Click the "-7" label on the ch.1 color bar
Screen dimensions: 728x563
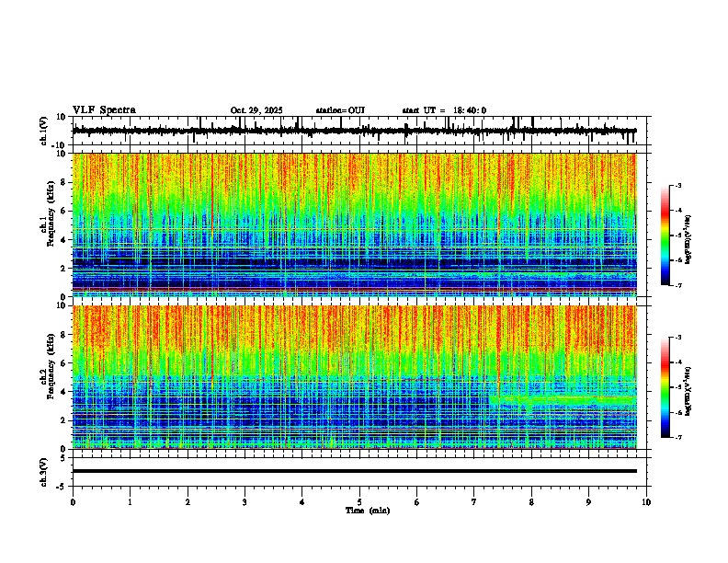(677, 285)
